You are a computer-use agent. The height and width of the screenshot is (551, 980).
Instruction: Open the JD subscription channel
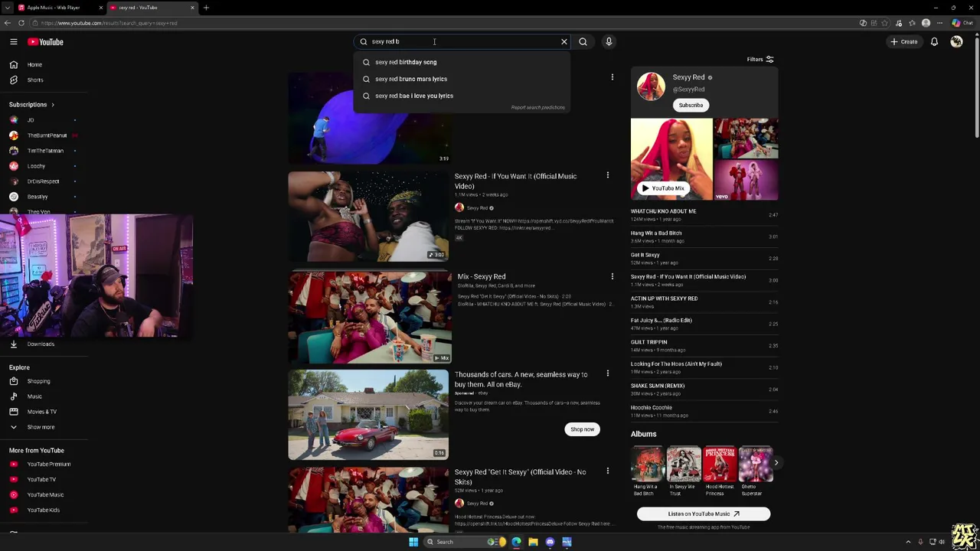pyautogui.click(x=31, y=120)
